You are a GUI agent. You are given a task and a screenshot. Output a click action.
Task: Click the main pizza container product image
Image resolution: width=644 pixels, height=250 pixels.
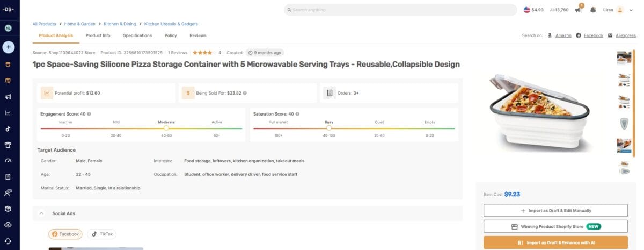540,112
